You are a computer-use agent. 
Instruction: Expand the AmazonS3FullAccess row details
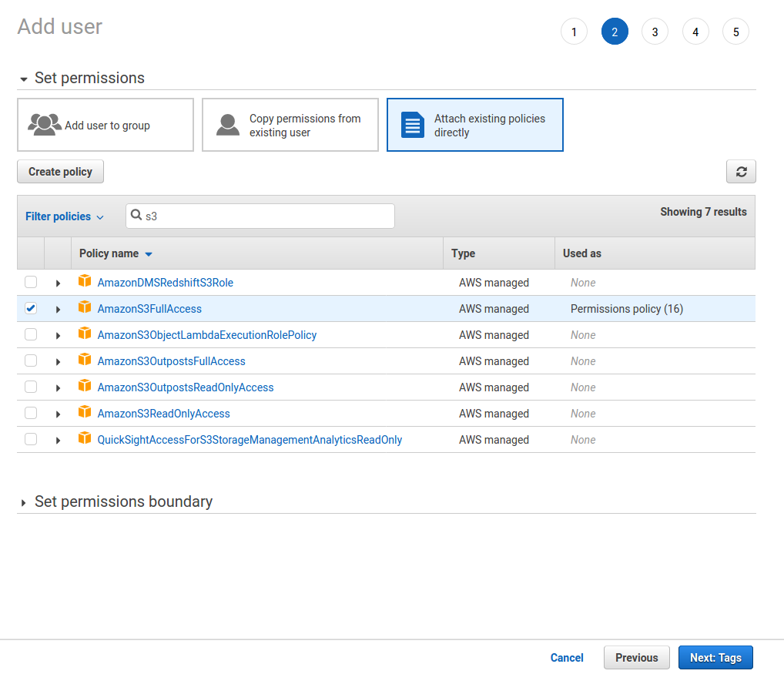click(58, 309)
